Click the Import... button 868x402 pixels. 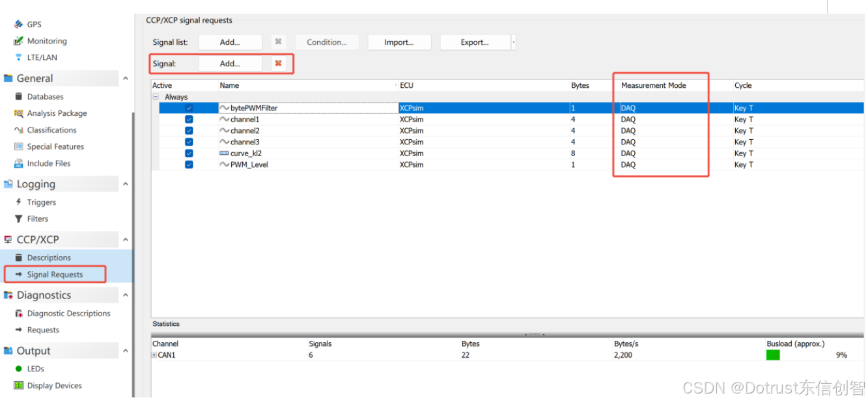click(x=399, y=42)
